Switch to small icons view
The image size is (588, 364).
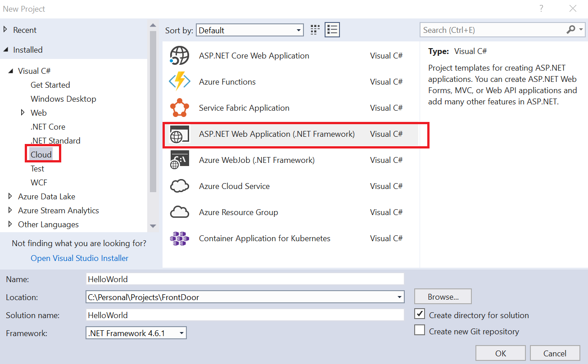[315, 30]
